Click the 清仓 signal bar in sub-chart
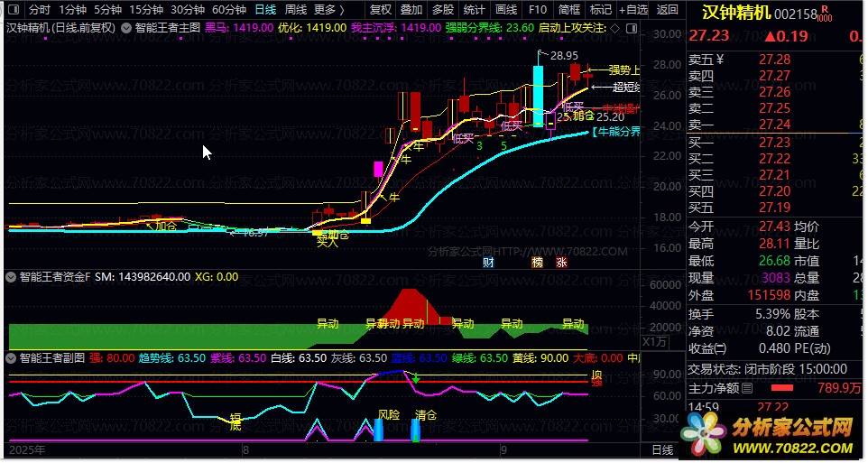 pyautogui.click(x=416, y=431)
